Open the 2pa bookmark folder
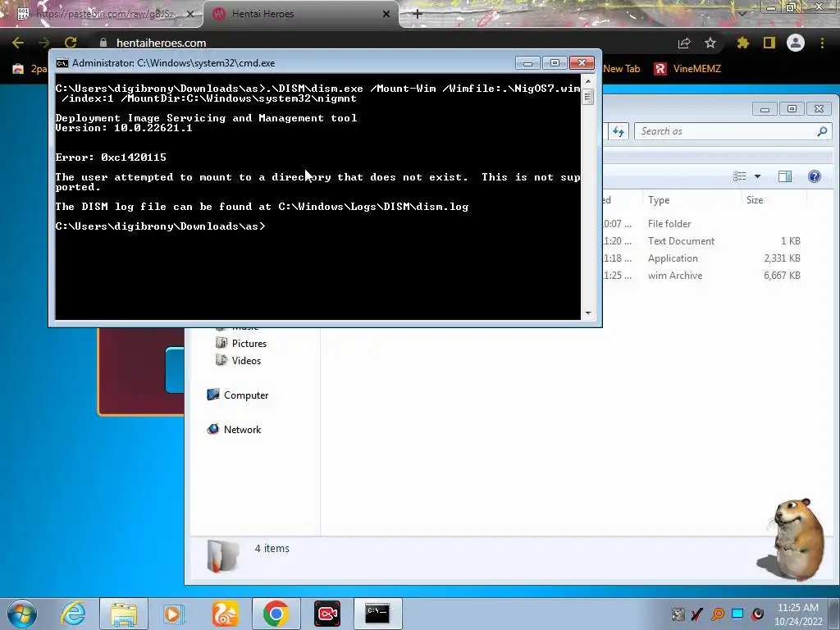The image size is (840, 630). click(x=30, y=69)
